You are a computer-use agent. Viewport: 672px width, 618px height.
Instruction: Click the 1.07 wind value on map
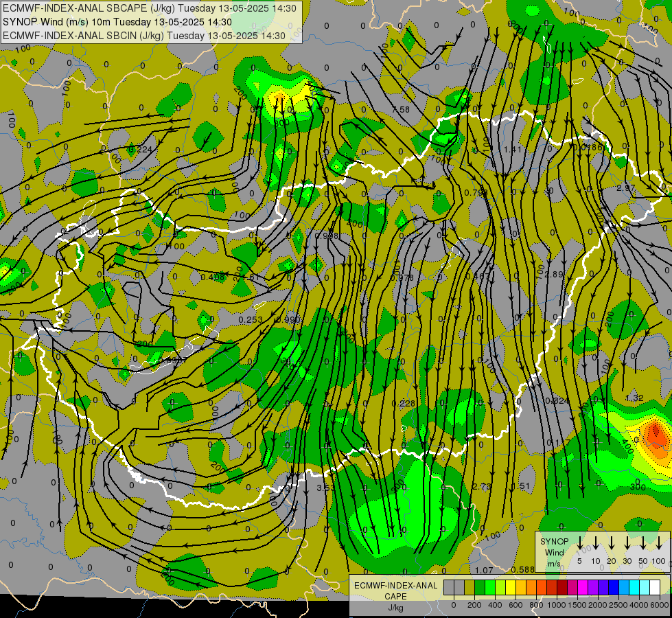tap(484, 570)
